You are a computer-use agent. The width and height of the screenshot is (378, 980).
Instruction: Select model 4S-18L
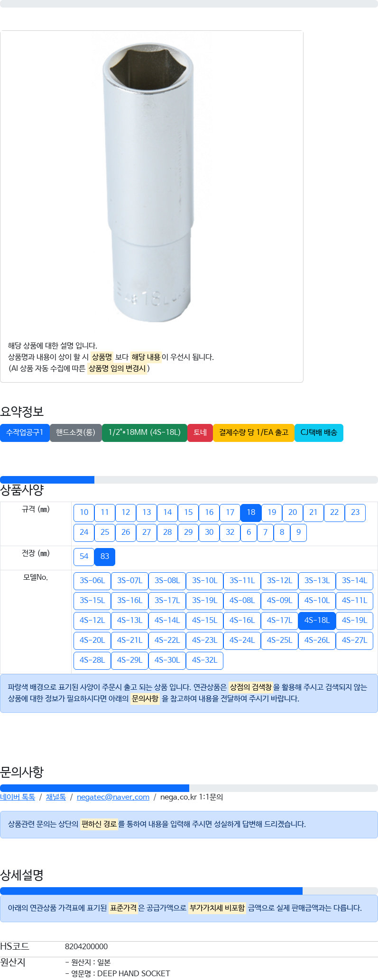click(x=317, y=620)
